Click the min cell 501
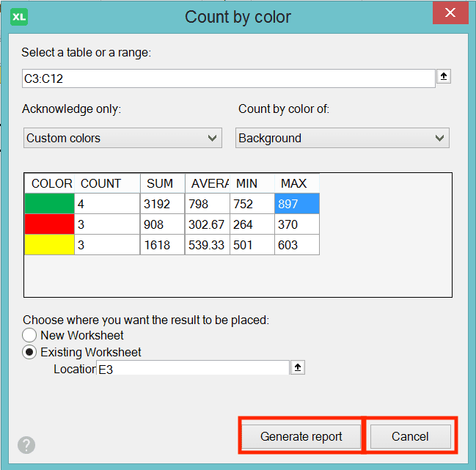This screenshot has height=470, width=476. 252,245
